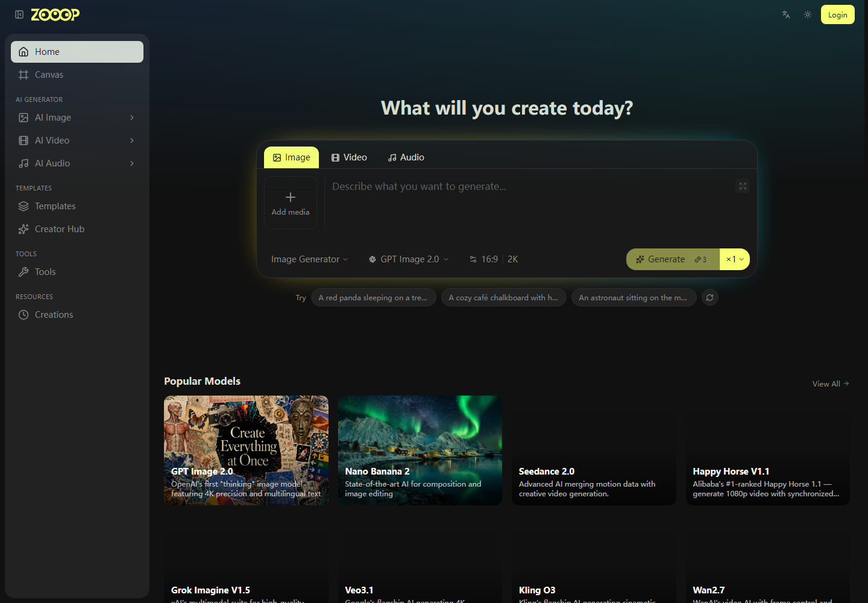Screen dimensions: 868x603
Task: Switch to the Video generation tab
Action: [x=349, y=157]
